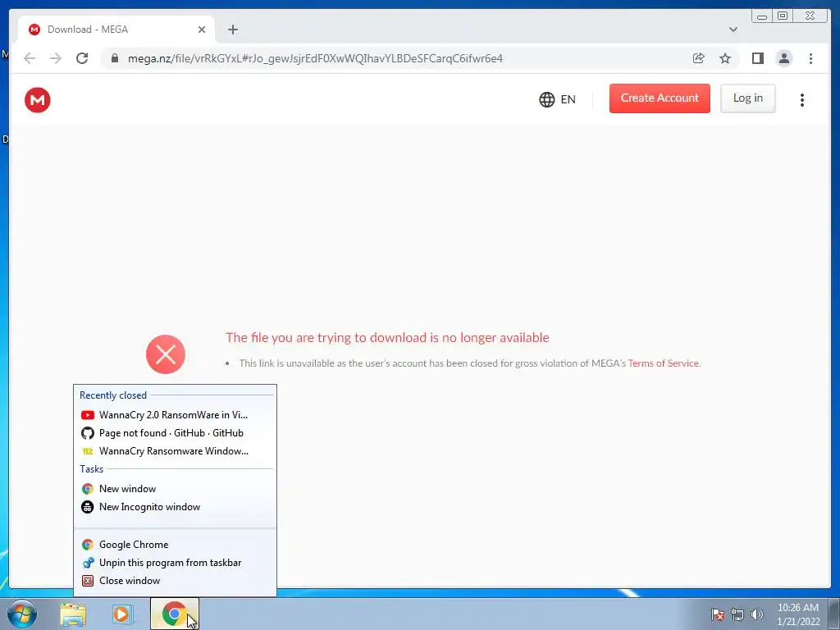Open the MEGA page three-dot menu
The image size is (840, 630).
coord(802,100)
